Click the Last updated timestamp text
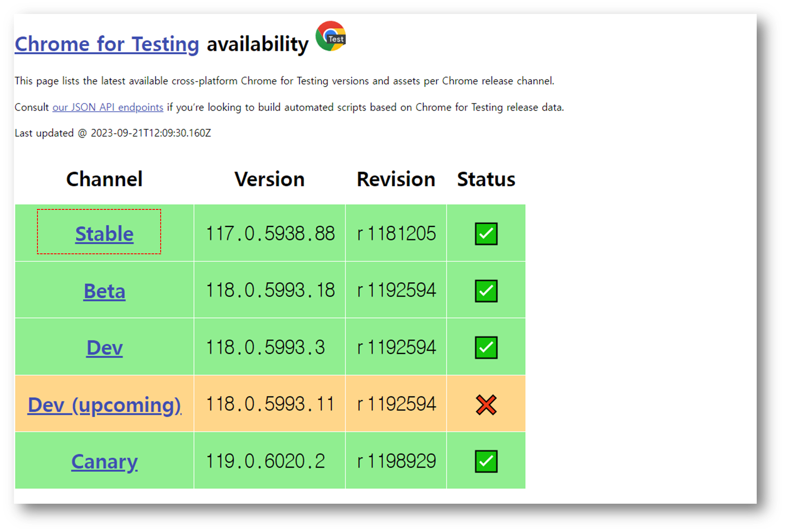Image resolution: width=785 pixels, height=532 pixels. tap(113, 133)
